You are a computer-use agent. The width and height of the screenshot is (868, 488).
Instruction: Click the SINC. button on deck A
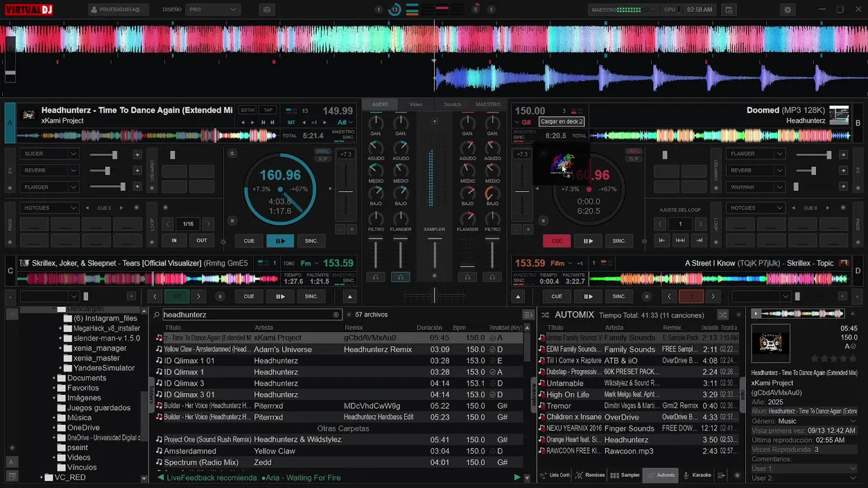click(311, 241)
